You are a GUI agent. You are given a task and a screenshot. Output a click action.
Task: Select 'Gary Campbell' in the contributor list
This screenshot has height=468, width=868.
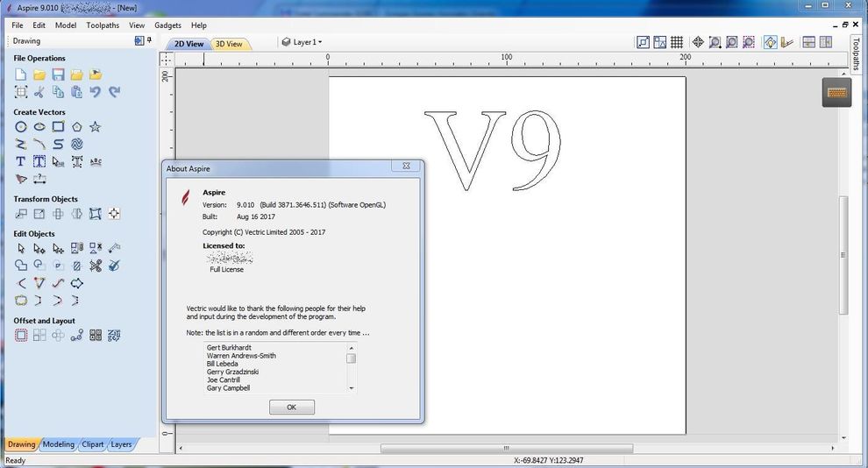pyautogui.click(x=228, y=387)
